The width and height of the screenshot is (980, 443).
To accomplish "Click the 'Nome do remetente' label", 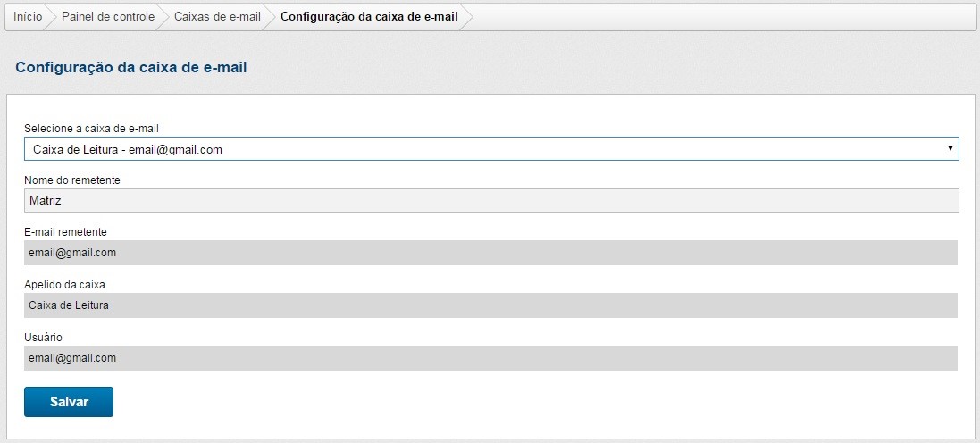I will pos(71,180).
